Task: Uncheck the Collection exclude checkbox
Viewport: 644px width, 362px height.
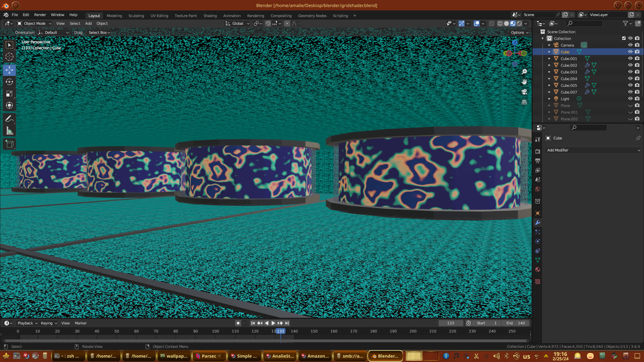Action: coord(624,38)
